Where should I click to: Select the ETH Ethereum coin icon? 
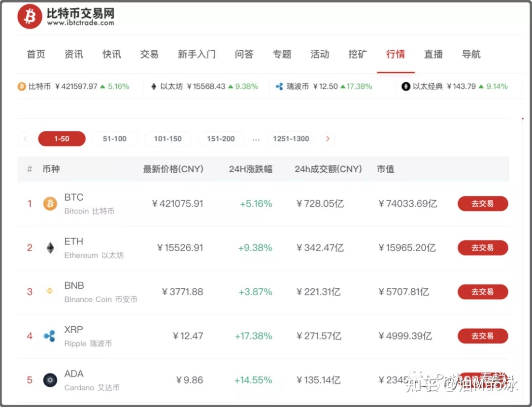tap(50, 248)
